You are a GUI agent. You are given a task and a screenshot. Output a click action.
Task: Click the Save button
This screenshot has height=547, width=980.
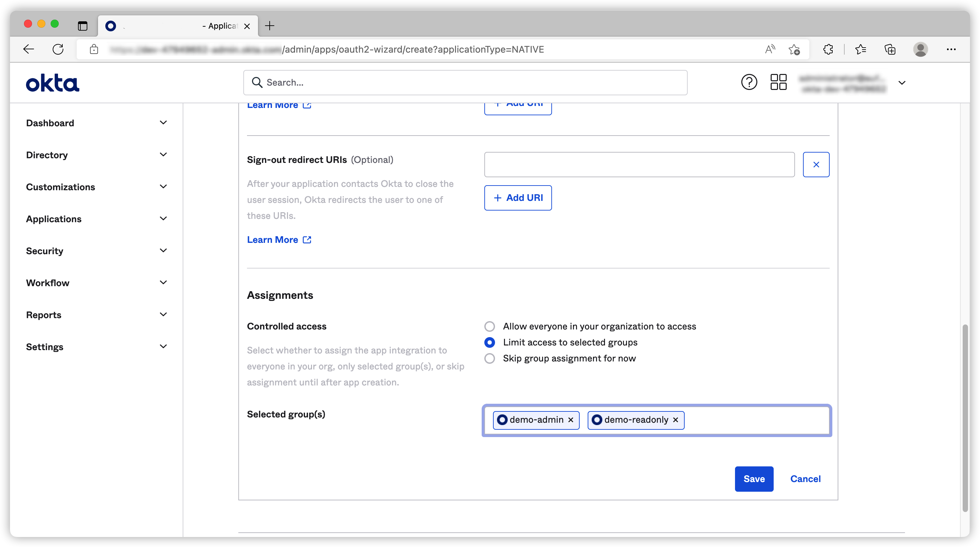click(x=754, y=479)
